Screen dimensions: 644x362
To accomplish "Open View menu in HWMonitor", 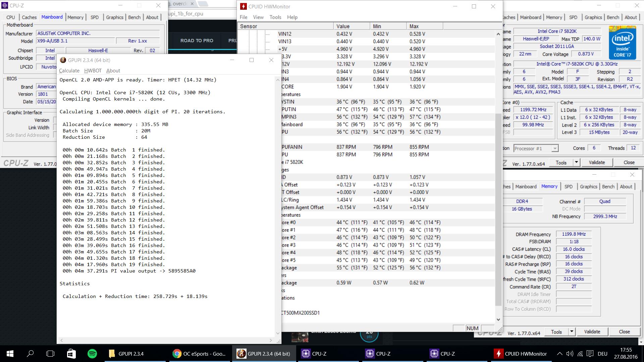I will pos(258,17).
